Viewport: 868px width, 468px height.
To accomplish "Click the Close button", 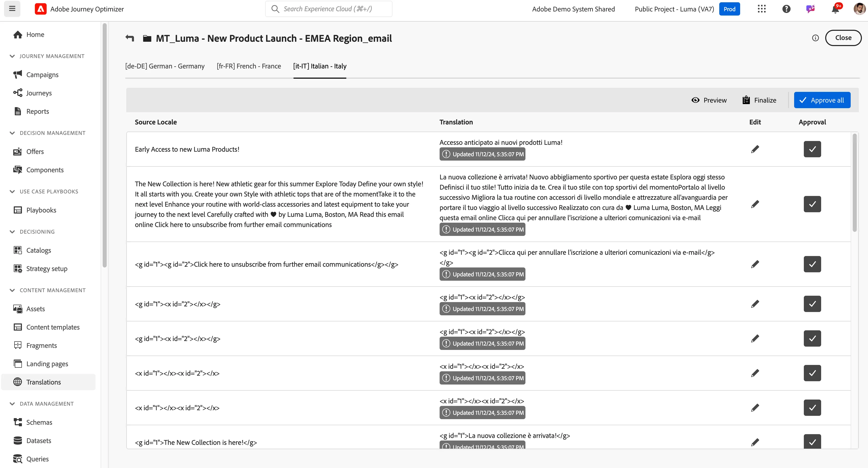I will click(843, 38).
